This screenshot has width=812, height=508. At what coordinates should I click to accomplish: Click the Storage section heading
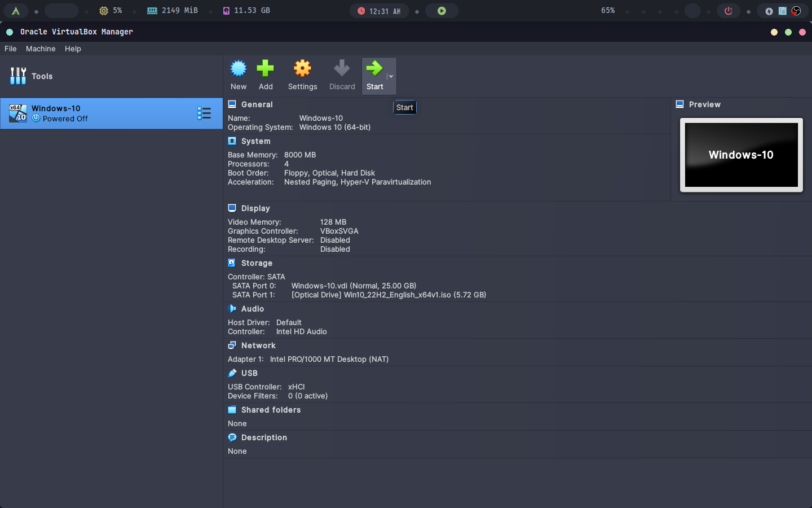pos(257,263)
